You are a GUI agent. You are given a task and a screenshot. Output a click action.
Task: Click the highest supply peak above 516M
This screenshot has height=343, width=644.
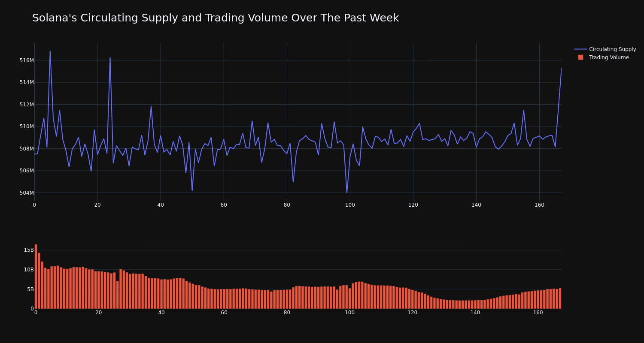point(50,51)
